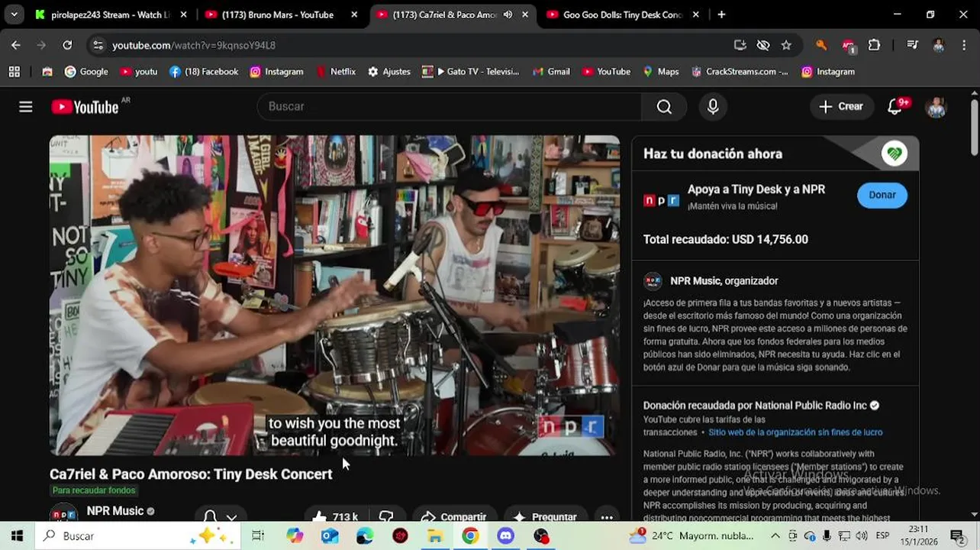Click the YouTube search magnifier button
The width and height of the screenshot is (980, 550).
tap(664, 107)
